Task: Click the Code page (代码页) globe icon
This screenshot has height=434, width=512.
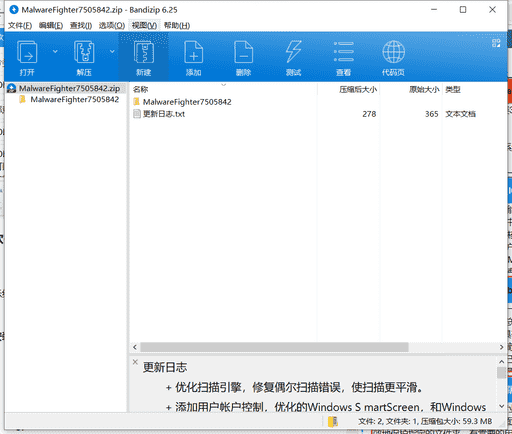Action: [393, 52]
